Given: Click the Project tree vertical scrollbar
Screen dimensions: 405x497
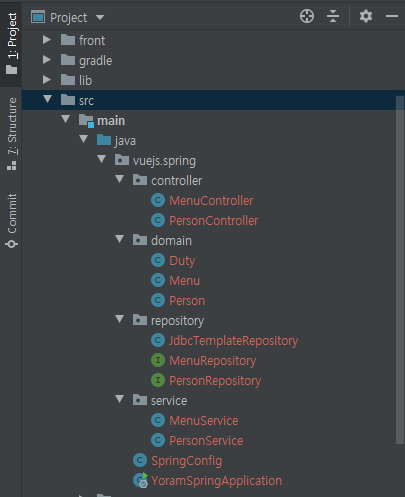Looking at the screenshot, I should pyautogui.click(x=400, y=270).
